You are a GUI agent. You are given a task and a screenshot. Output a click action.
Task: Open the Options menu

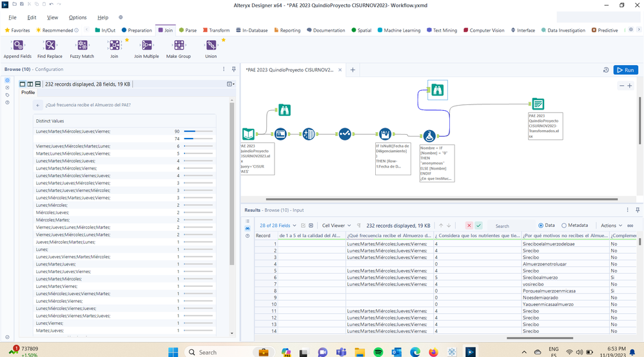click(x=77, y=17)
